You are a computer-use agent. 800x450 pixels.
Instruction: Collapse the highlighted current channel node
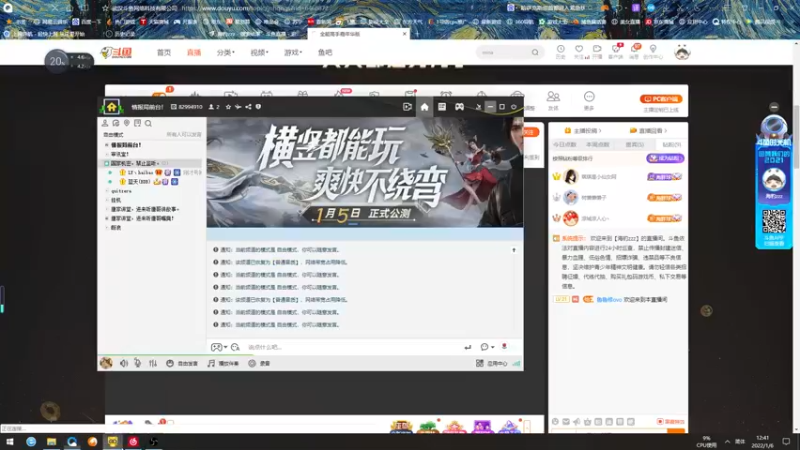(107, 163)
